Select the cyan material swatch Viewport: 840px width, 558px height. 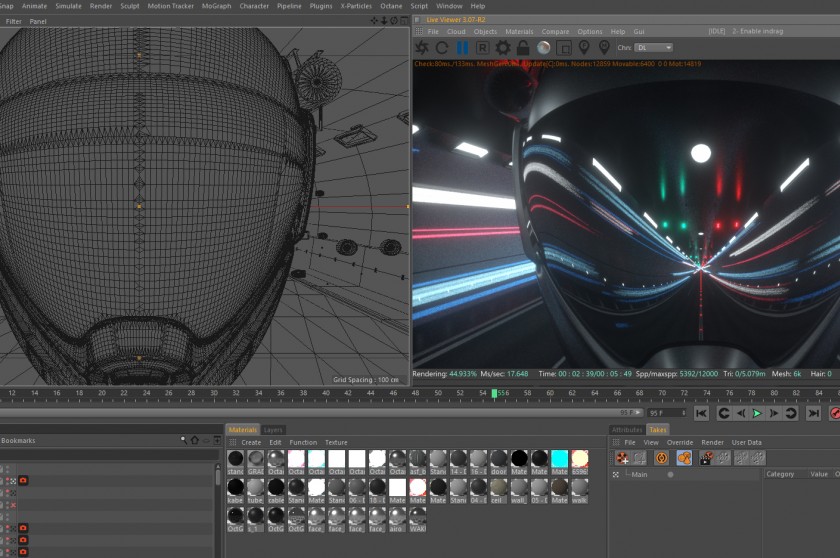[559, 459]
